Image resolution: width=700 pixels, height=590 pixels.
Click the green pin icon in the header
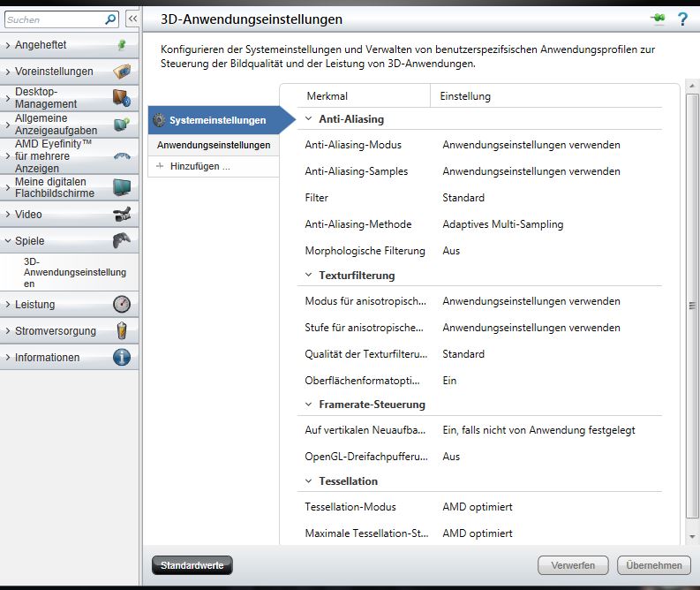pos(658,18)
